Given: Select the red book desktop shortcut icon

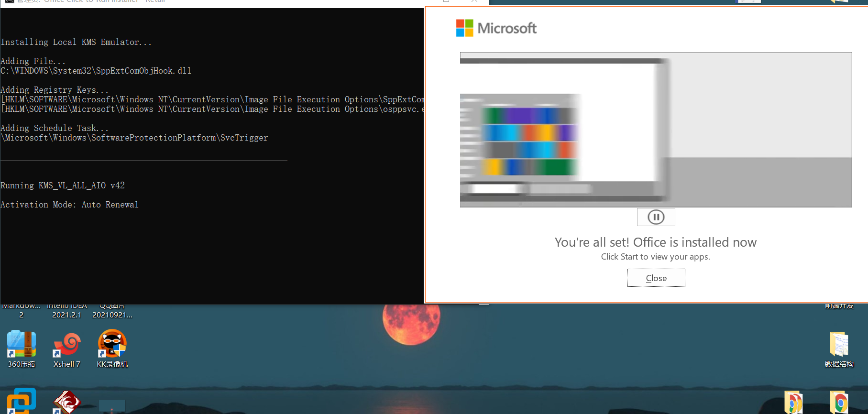Looking at the screenshot, I should pyautogui.click(x=67, y=403).
